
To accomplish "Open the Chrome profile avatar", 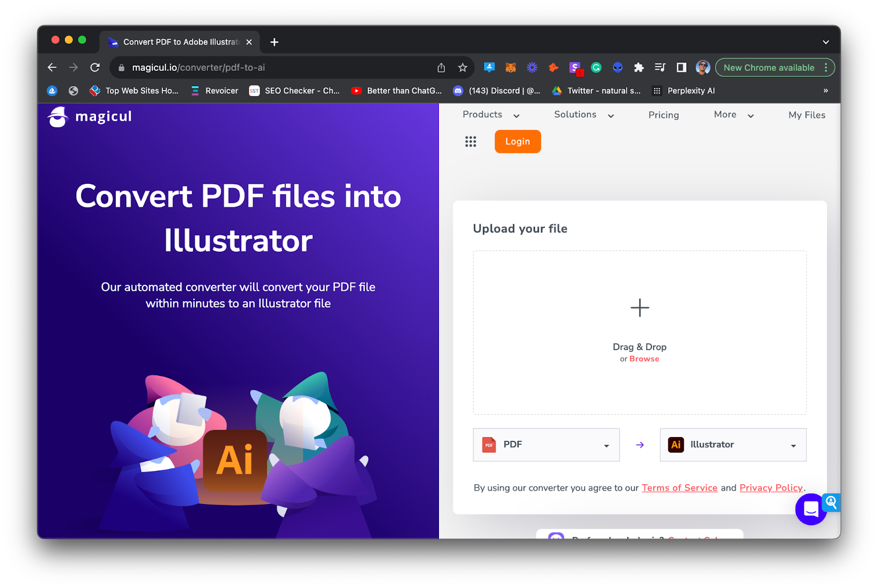I will (703, 67).
